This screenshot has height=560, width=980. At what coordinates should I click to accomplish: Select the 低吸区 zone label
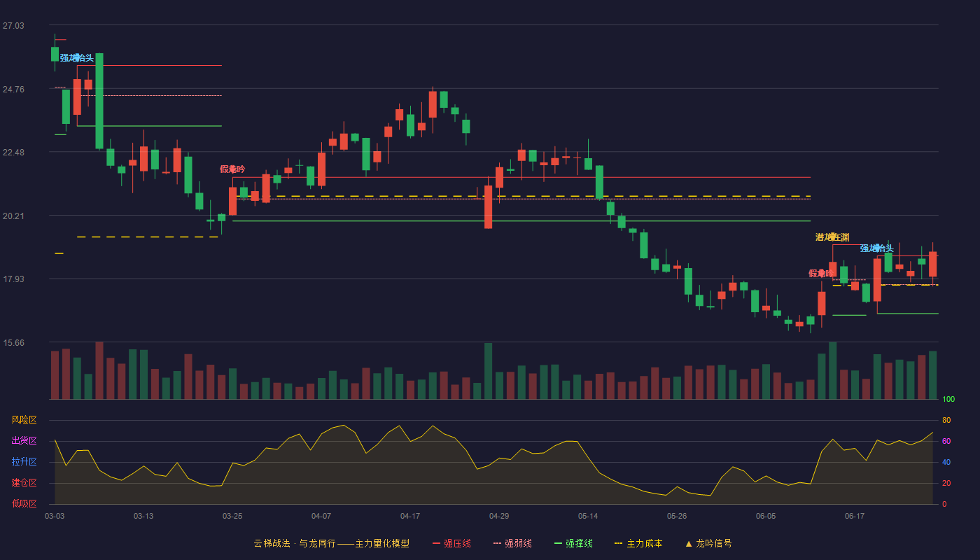point(24,503)
